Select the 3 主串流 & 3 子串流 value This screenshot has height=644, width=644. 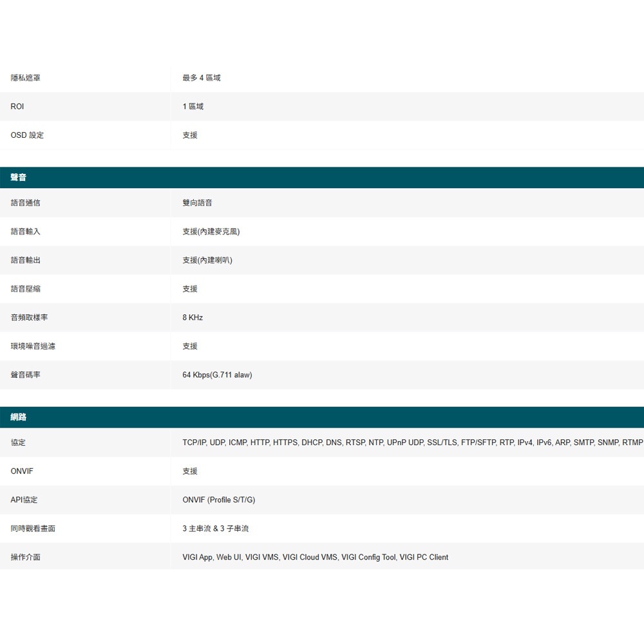(215, 529)
